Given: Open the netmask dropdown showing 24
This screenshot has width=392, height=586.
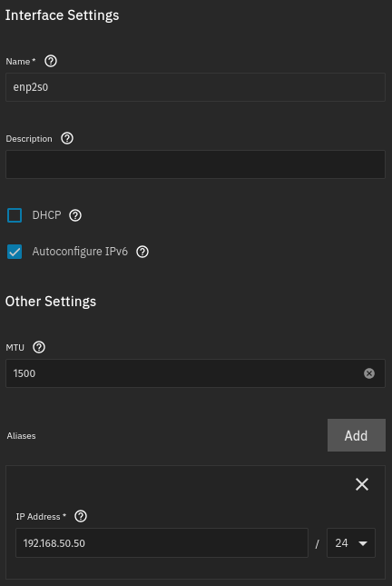Looking at the screenshot, I should 351,542.
